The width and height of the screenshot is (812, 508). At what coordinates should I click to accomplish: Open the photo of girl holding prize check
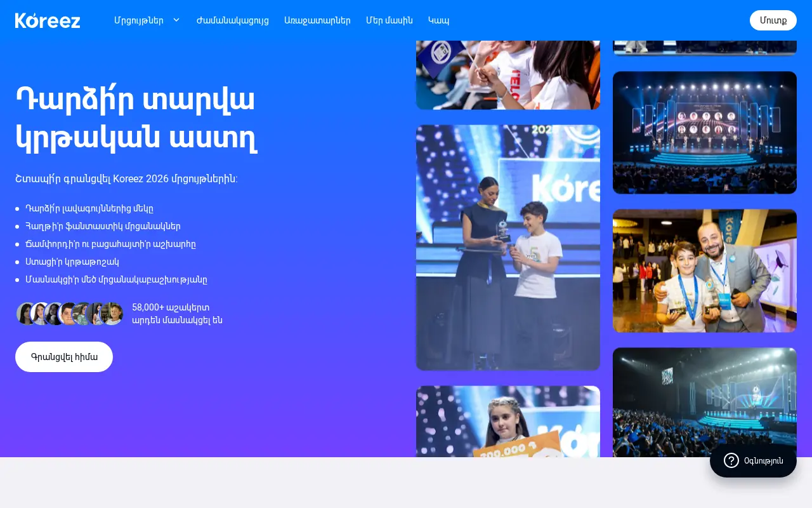[x=508, y=422]
